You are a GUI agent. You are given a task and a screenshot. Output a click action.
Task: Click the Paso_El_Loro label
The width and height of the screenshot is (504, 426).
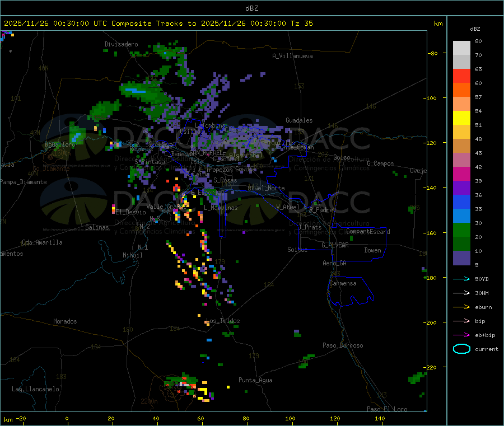[387, 409]
